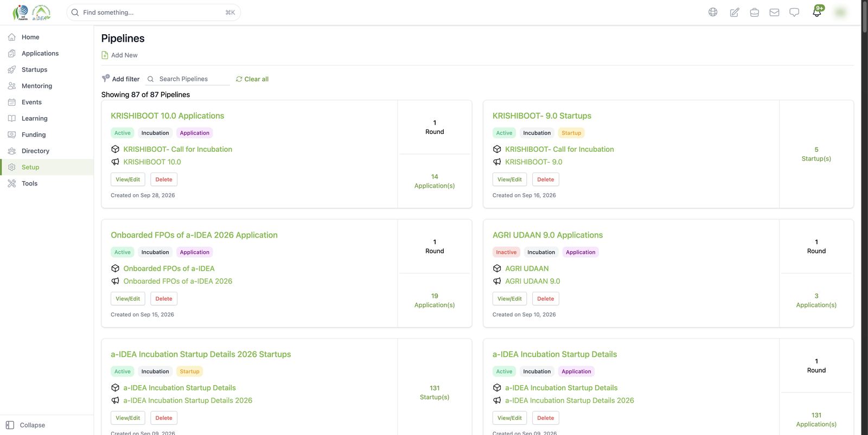The image size is (868, 435).
Task: Select Learning in the sidebar
Action: point(47,118)
